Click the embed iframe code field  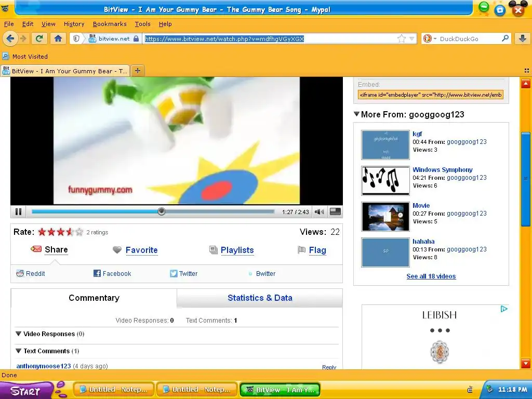point(431,95)
